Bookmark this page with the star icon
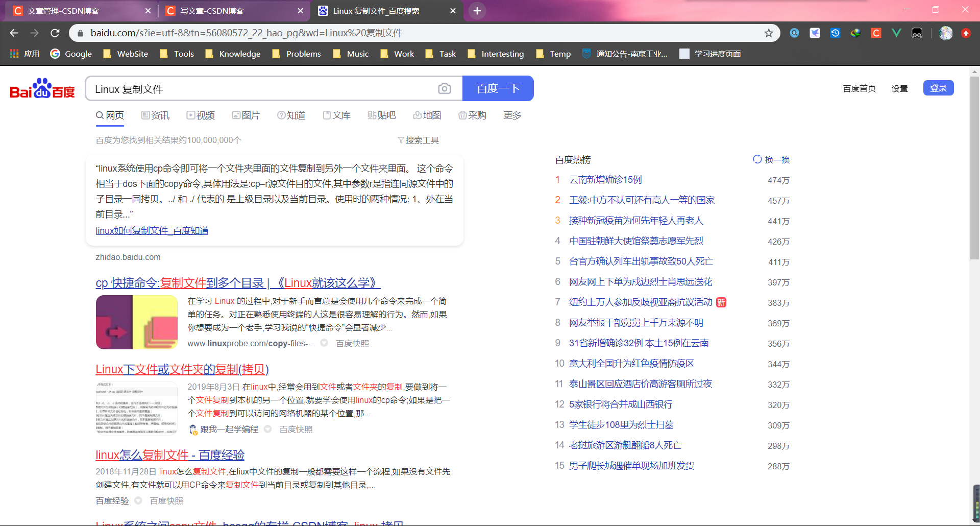Image resolution: width=980 pixels, height=526 pixels. coord(769,33)
